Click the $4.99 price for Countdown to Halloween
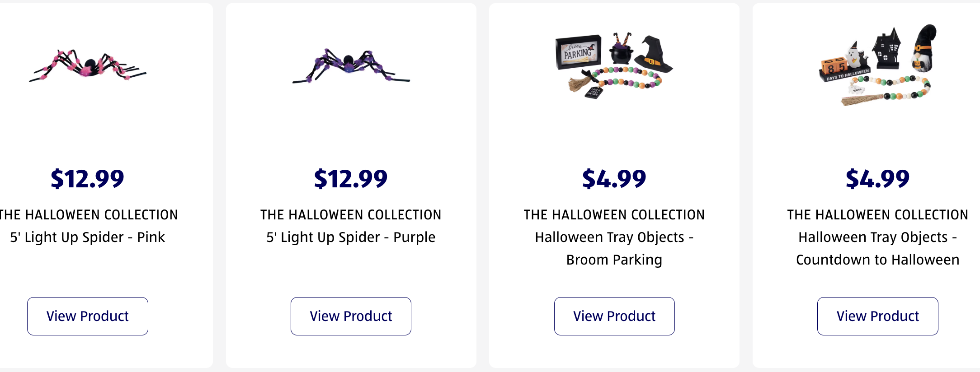Viewport: 980px width, 372px height. coord(877,179)
